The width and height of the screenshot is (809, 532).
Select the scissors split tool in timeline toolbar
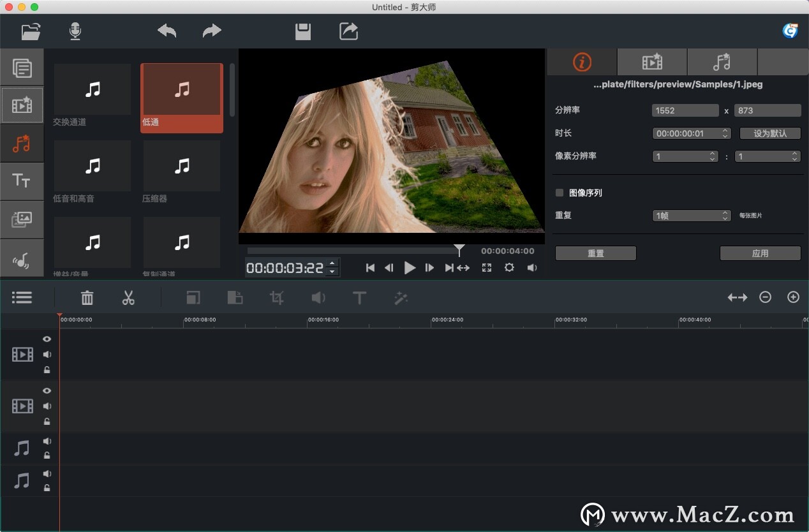128,297
